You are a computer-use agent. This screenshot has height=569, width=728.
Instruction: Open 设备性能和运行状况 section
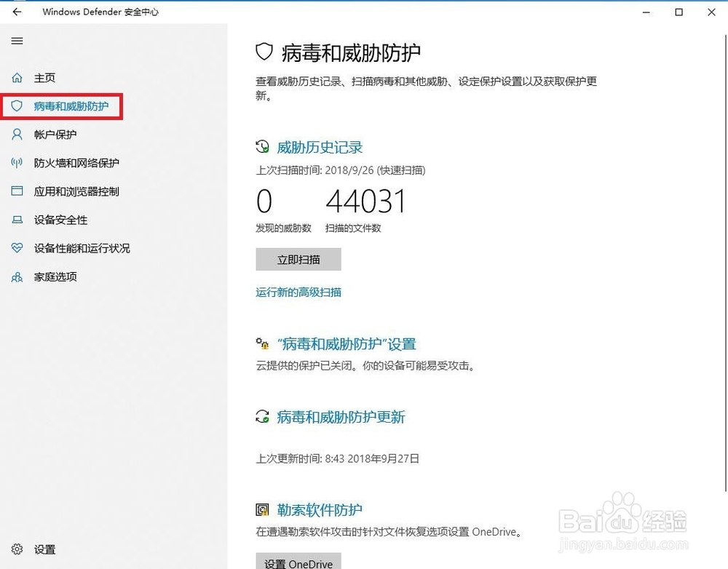pos(82,248)
